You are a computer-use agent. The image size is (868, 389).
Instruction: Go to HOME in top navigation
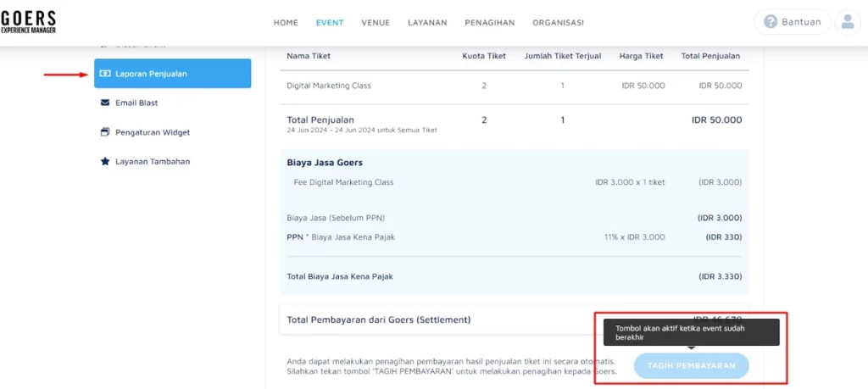[286, 23]
